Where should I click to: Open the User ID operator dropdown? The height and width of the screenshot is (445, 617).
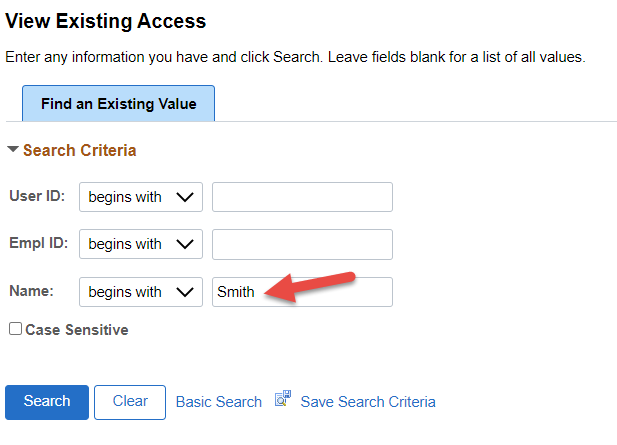[x=141, y=197]
